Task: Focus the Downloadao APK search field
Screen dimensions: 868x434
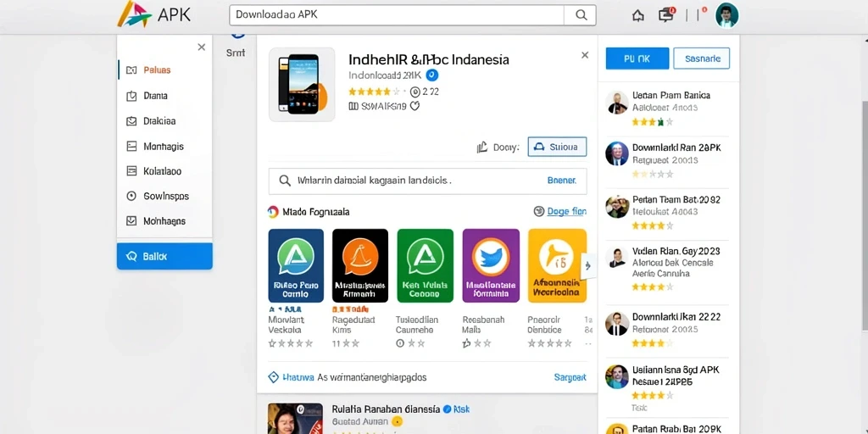Action: click(397, 15)
